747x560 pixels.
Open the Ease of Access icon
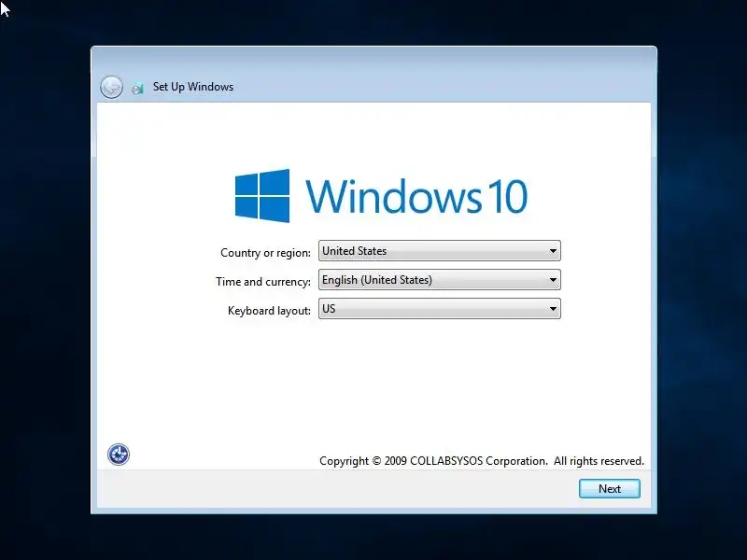point(119,455)
